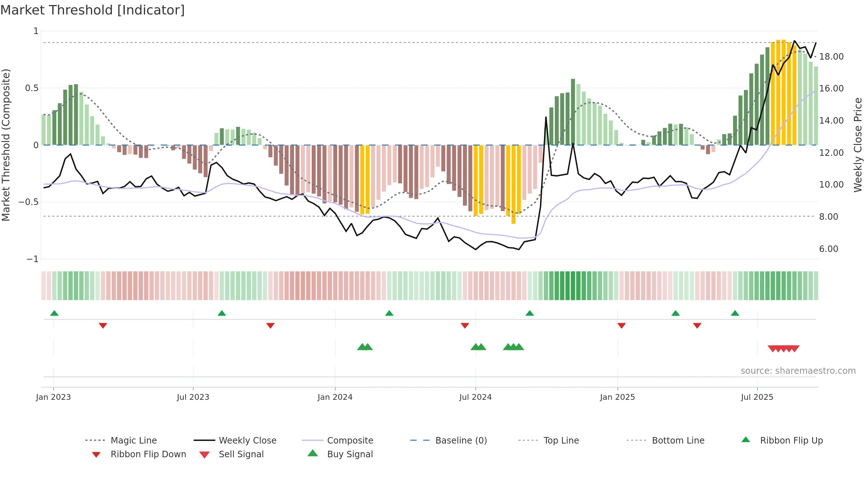Click the Jan 2023 x-axis label
Screen dimensions: 868x488
[54, 397]
